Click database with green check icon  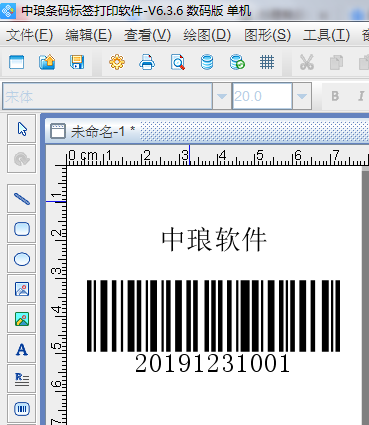[x=237, y=62]
